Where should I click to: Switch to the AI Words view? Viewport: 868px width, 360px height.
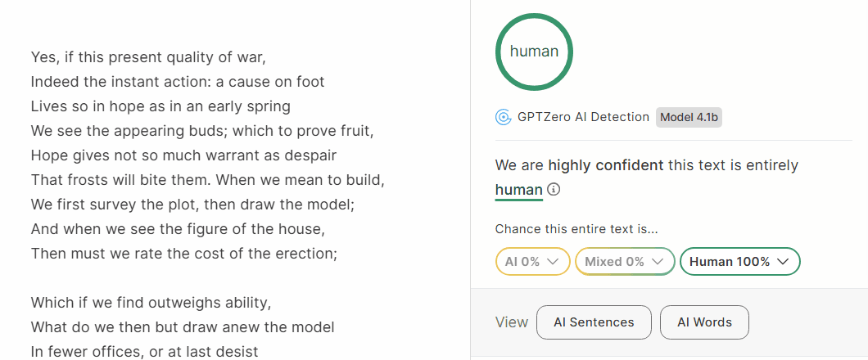click(x=704, y=322)
